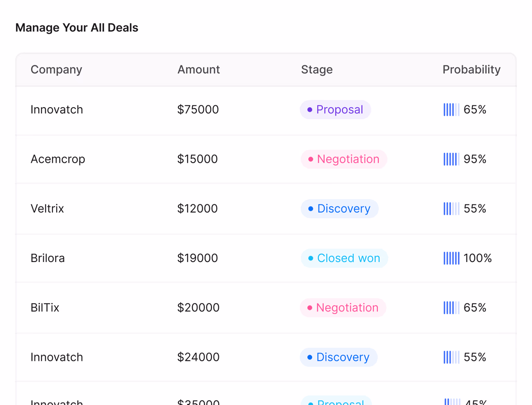The width and height of the screenshot is (532, 405).
Task: Click the Proposal stage badge for $75000 deal
Action: tap(335, 110)
